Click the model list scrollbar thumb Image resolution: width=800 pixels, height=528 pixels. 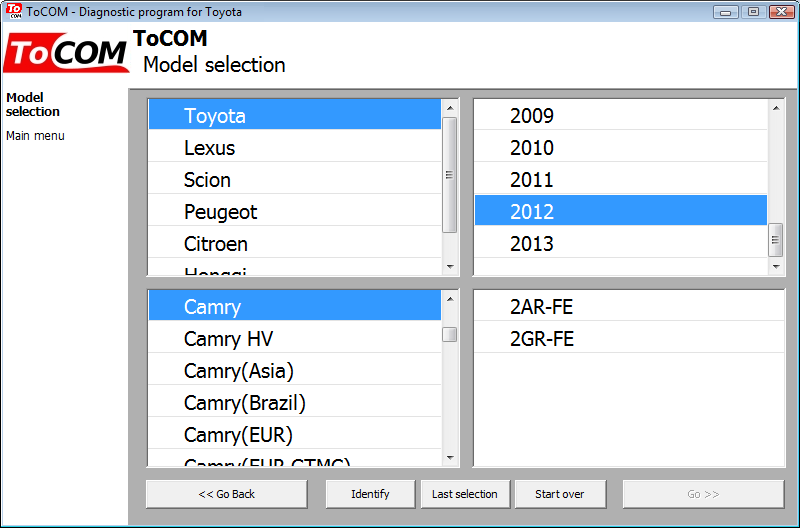(449, 335)
